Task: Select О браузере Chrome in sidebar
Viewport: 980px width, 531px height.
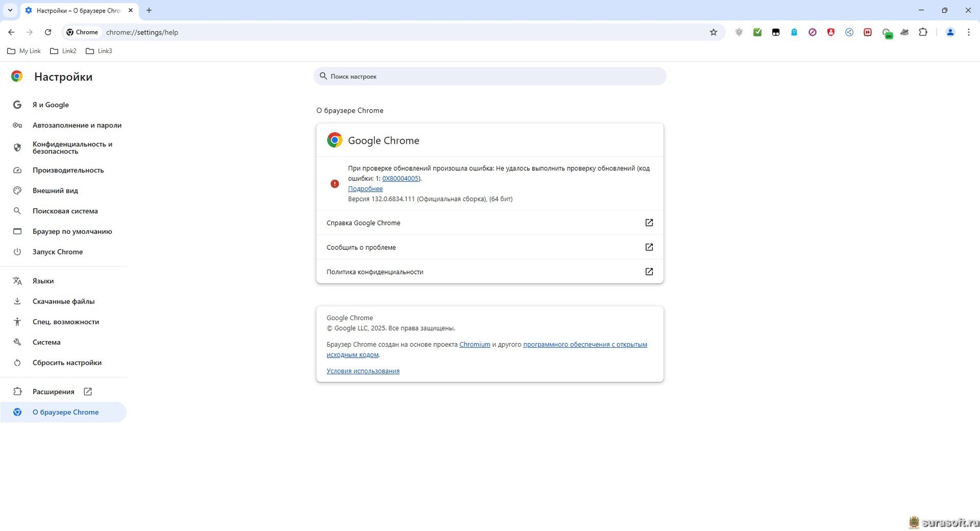Action: point(63,412)
